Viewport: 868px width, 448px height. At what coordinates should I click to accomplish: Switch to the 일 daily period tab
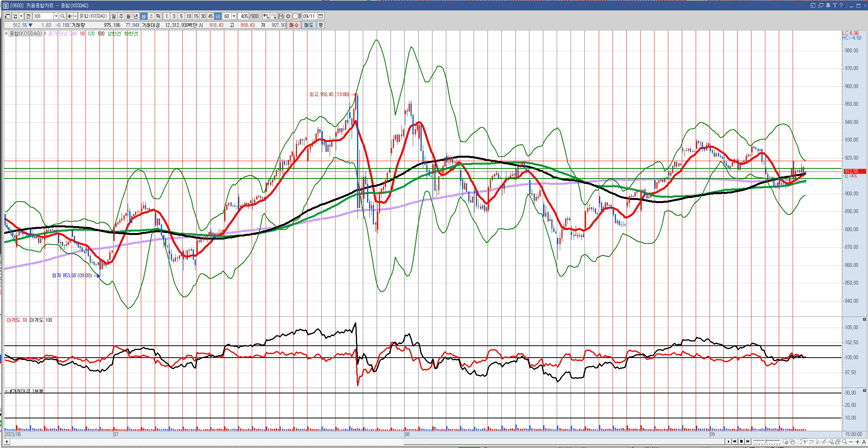[x=114, y=16]
